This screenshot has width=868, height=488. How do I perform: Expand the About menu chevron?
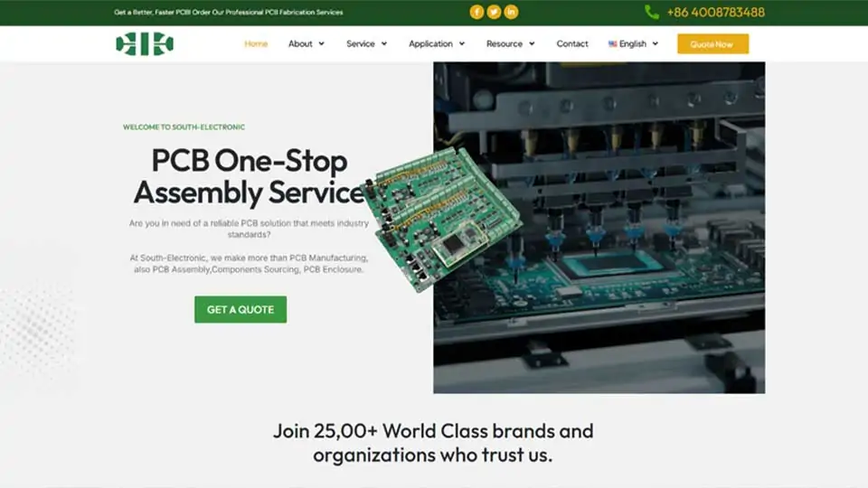pyautogui.click(x=321, y=43)
